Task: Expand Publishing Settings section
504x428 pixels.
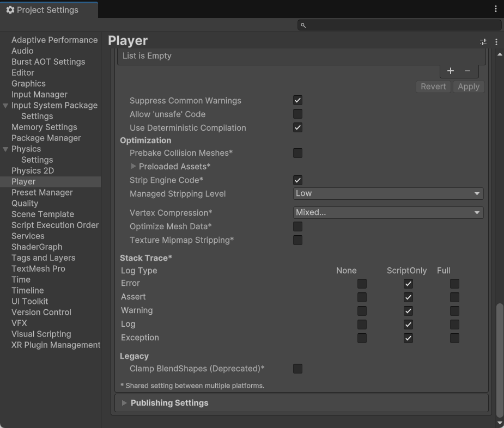Action: pos(124,403)
